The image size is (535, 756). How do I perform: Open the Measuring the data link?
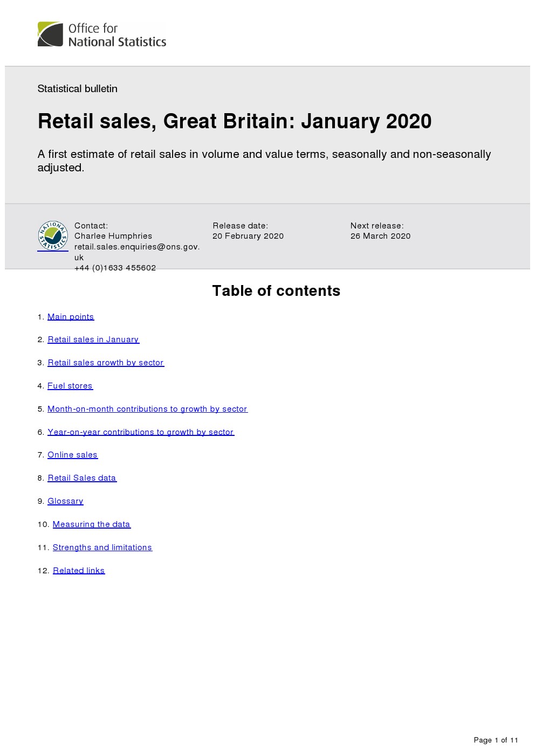[92, 524]
